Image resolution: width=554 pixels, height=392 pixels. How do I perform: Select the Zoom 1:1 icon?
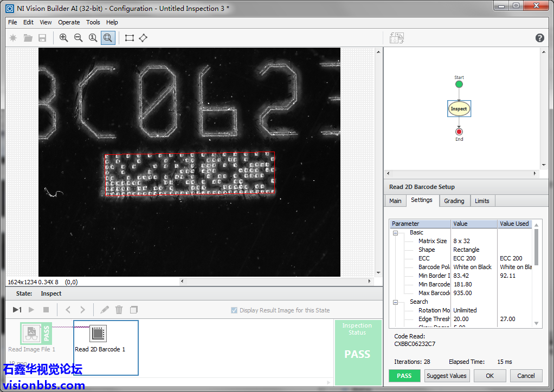click(93, 38)
